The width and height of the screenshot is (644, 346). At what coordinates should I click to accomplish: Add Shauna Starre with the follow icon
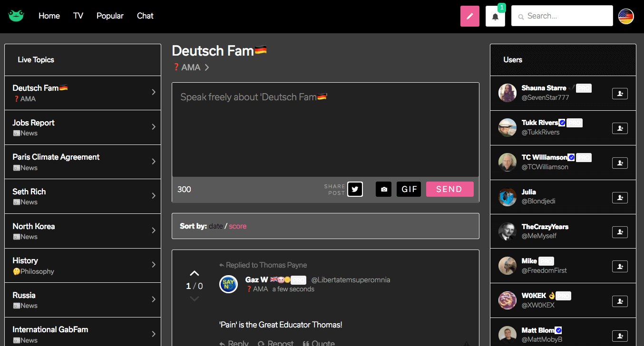click(620, 94)
